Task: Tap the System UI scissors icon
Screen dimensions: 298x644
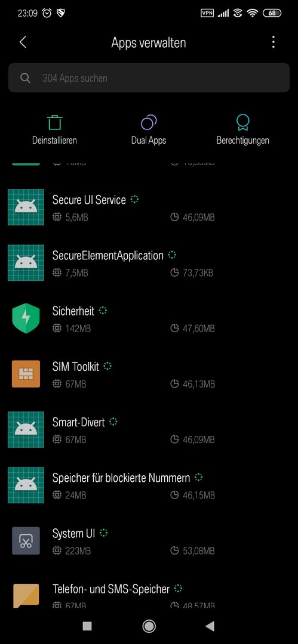Action: pyautogui.click(x=26, y=540)
